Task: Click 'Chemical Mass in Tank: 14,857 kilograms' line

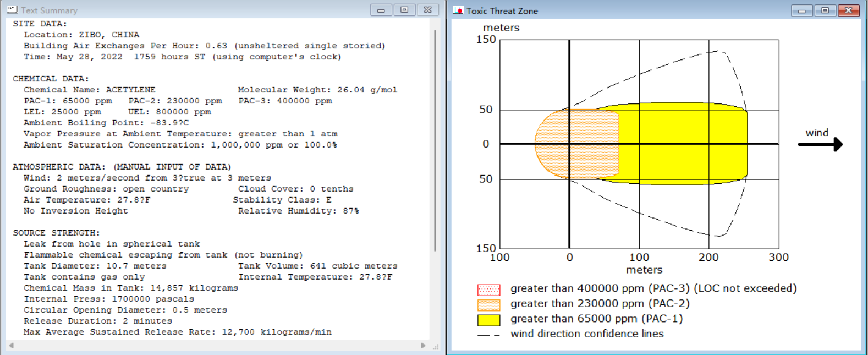Action: [131, 288]
